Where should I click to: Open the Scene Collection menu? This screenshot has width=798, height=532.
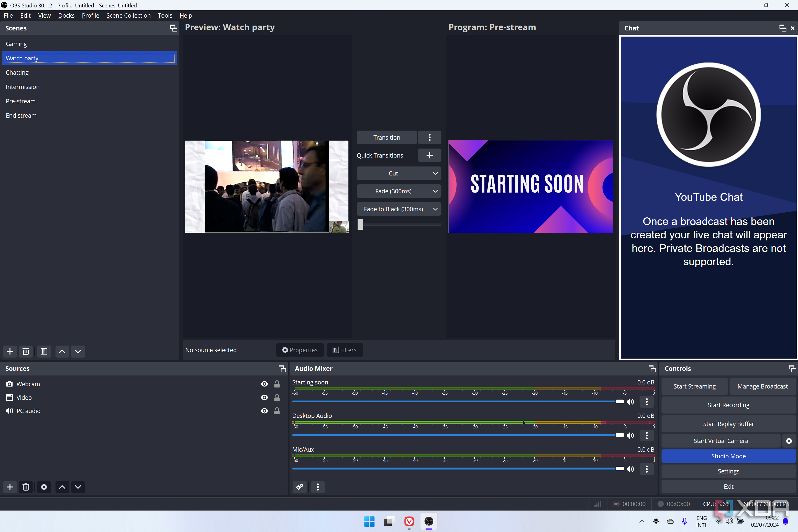[128, 16]
